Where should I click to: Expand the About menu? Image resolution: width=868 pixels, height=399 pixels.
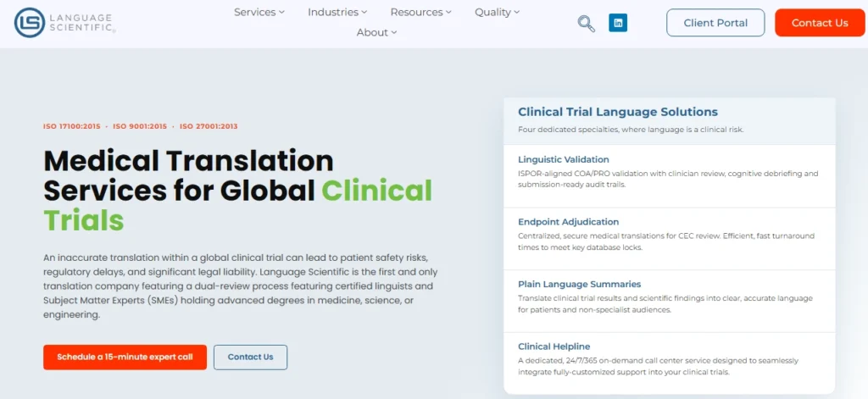point(376,33)
